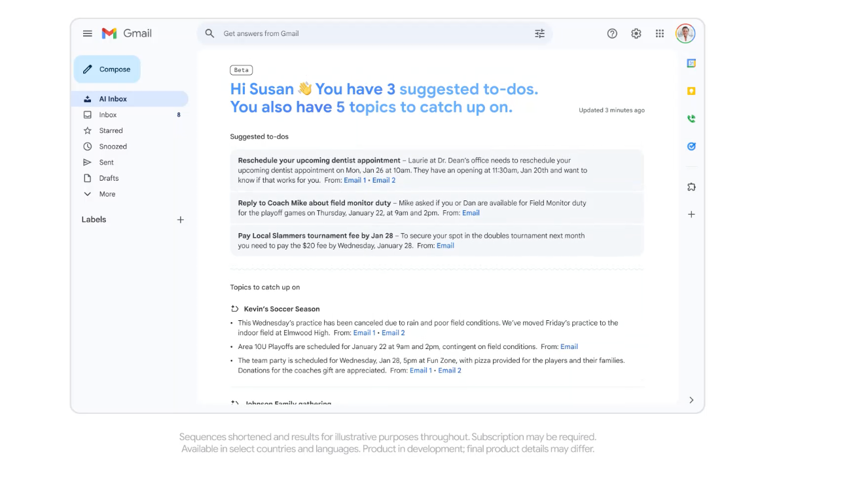
Task: Open Email link in Coach Mike to-do
Action: [x=471, y=213]
